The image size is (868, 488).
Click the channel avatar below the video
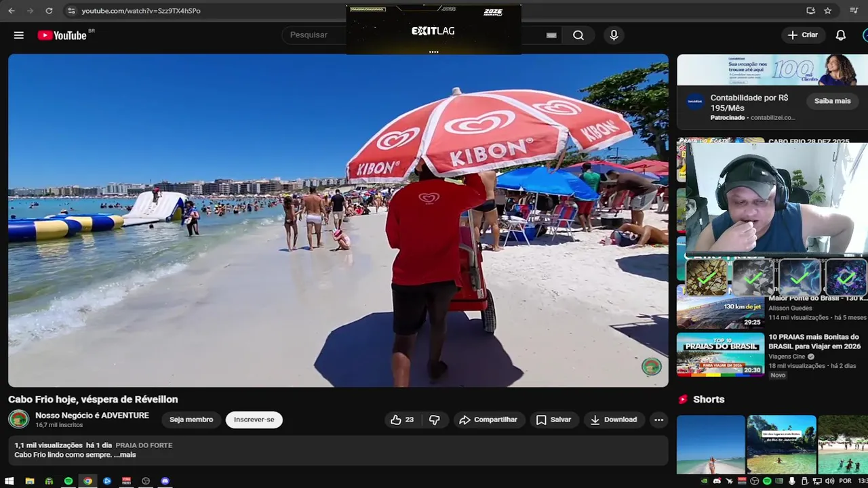pyautogui.click(x=18, y=420)
